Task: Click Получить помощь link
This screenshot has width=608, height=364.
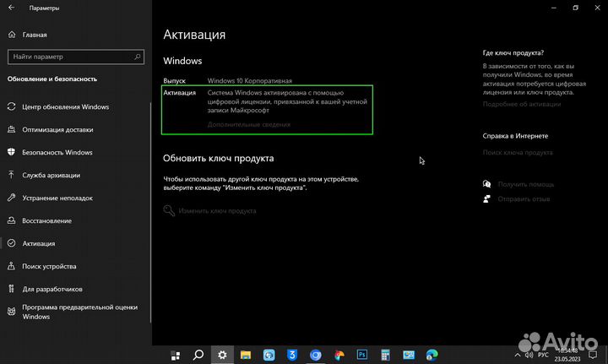Action: pos(525,184)
